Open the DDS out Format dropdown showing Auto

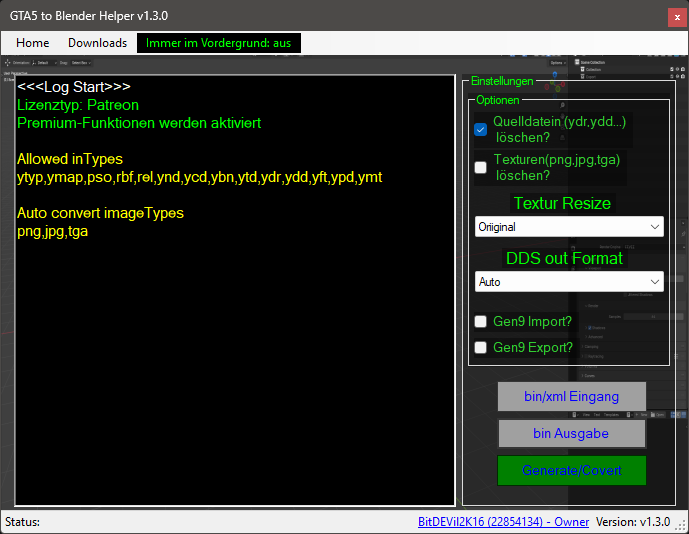point(568,282)
